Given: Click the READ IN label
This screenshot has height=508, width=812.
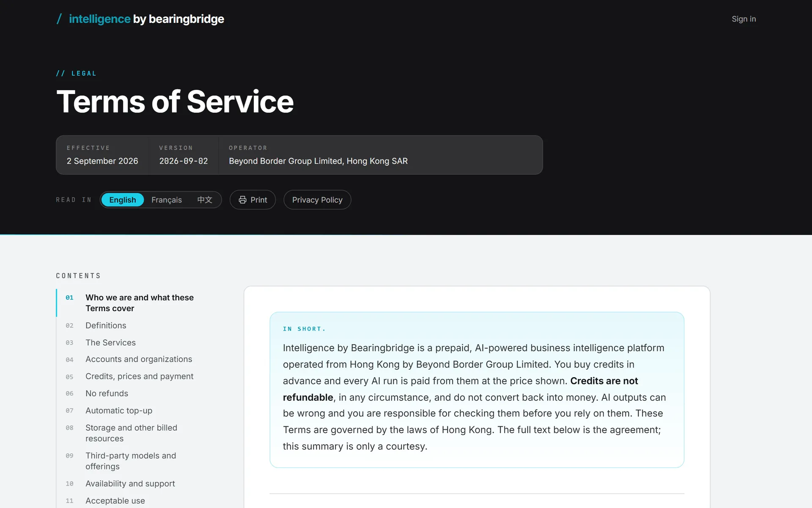Looking at the screenshot, I should (74, 200).
